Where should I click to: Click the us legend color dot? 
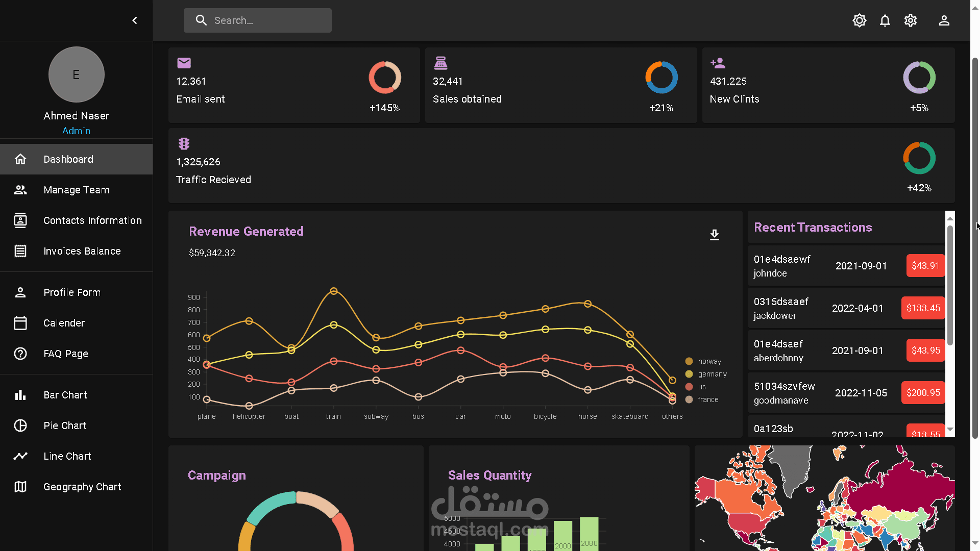pos(689,387)
